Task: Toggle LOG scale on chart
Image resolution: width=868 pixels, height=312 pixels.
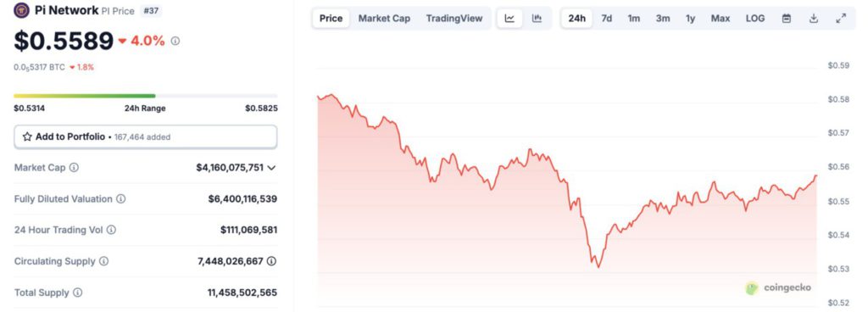Action: pos(755,19)
